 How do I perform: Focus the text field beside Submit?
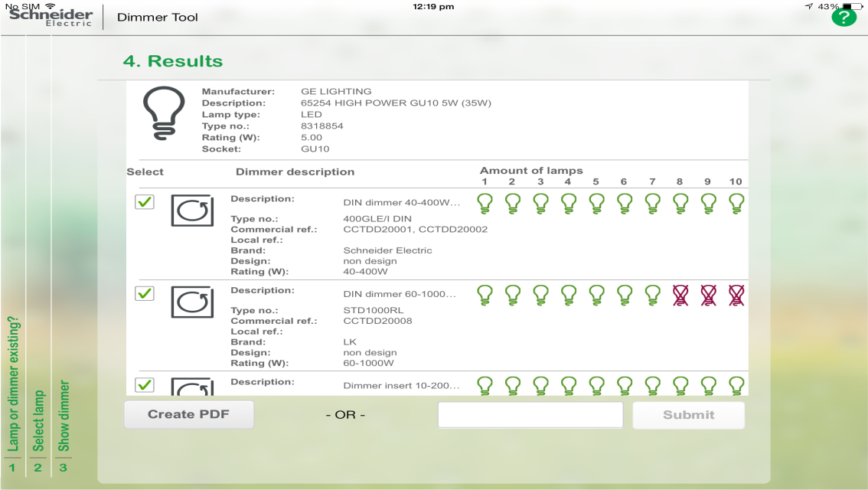530,415
